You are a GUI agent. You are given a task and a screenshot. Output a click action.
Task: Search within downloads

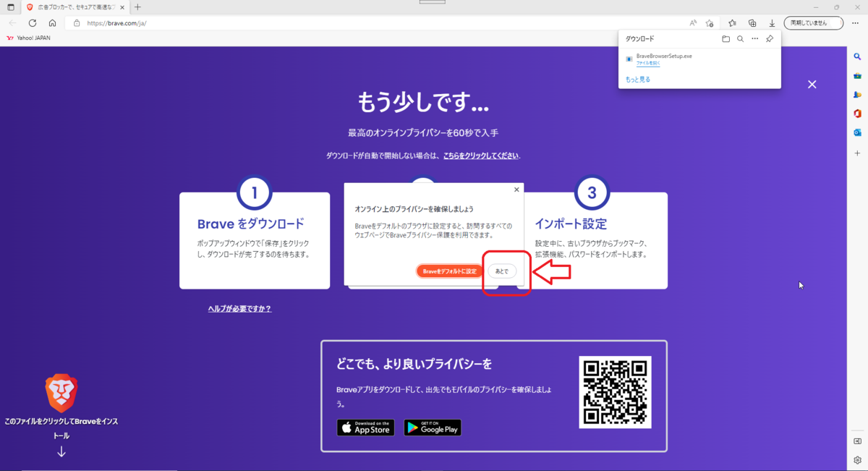tap(740, 39)
